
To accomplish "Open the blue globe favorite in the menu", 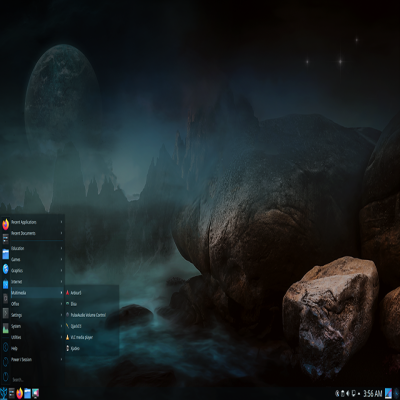I will [5, 269].
